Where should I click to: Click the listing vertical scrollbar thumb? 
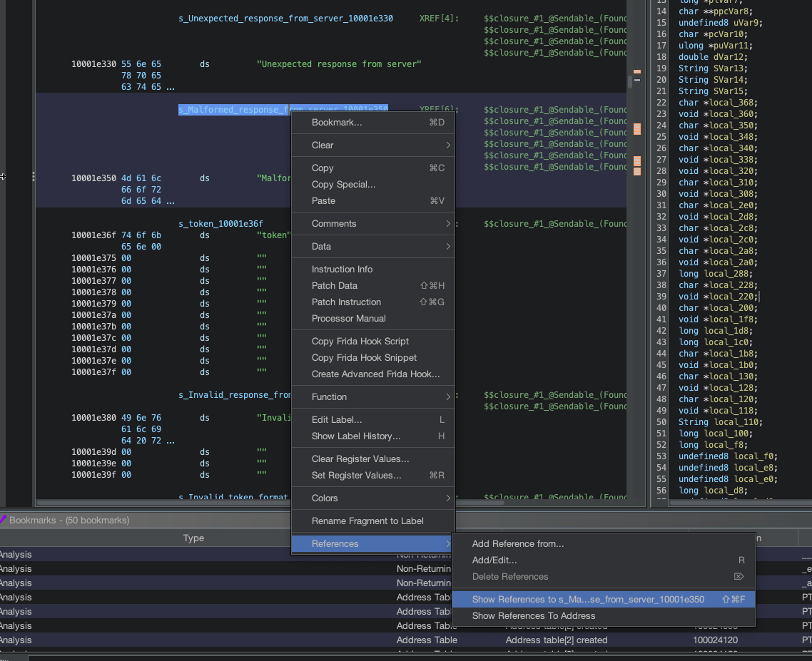(x=630, y=81)
